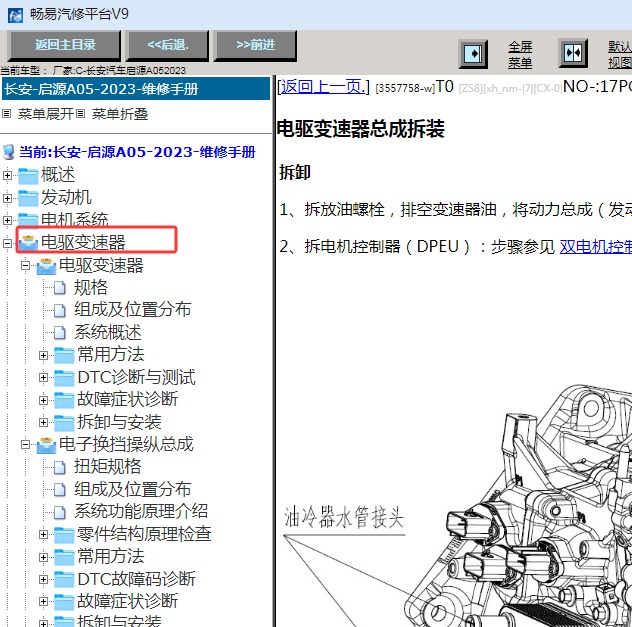Expand 故障症状诊断 under 电子换挡操纵总成
This screenshot has width=632, height=627.
tap(44, 602)
